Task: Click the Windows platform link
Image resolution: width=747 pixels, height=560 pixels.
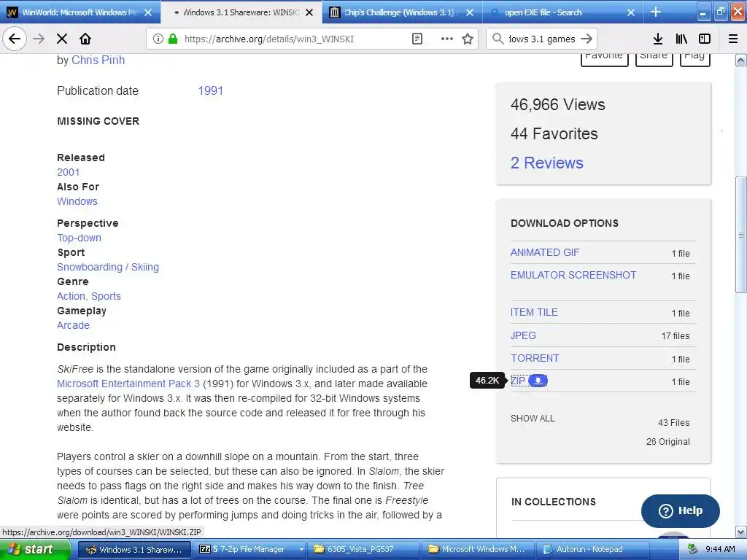Action: (77, 201)
